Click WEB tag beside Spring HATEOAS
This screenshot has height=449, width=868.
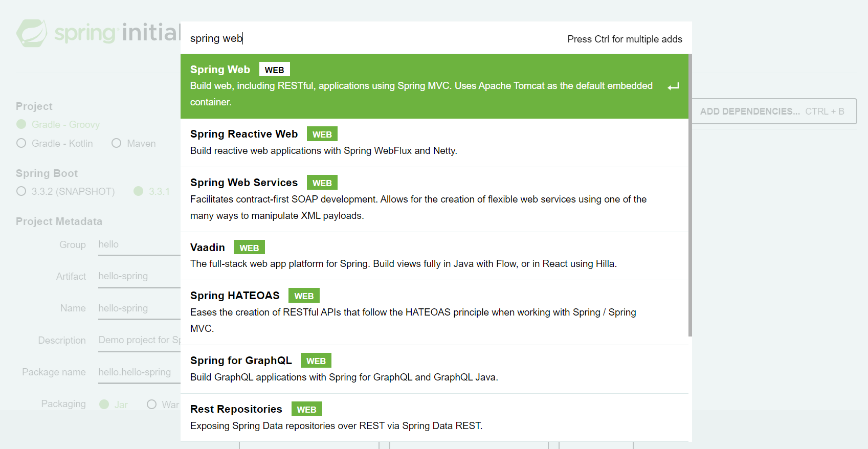click(x=304, y=296)
